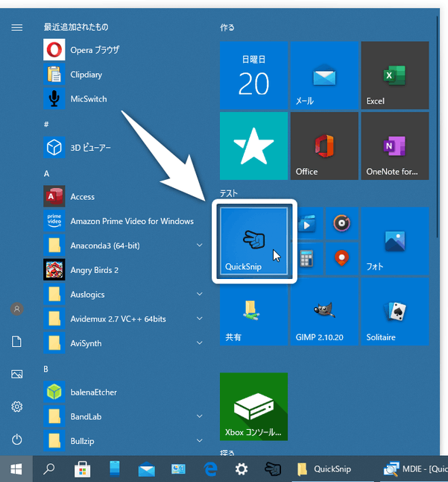Screen dimensions: 448x482
Task: Open Settings from the Start sidebar
Action: coord(17,407)
